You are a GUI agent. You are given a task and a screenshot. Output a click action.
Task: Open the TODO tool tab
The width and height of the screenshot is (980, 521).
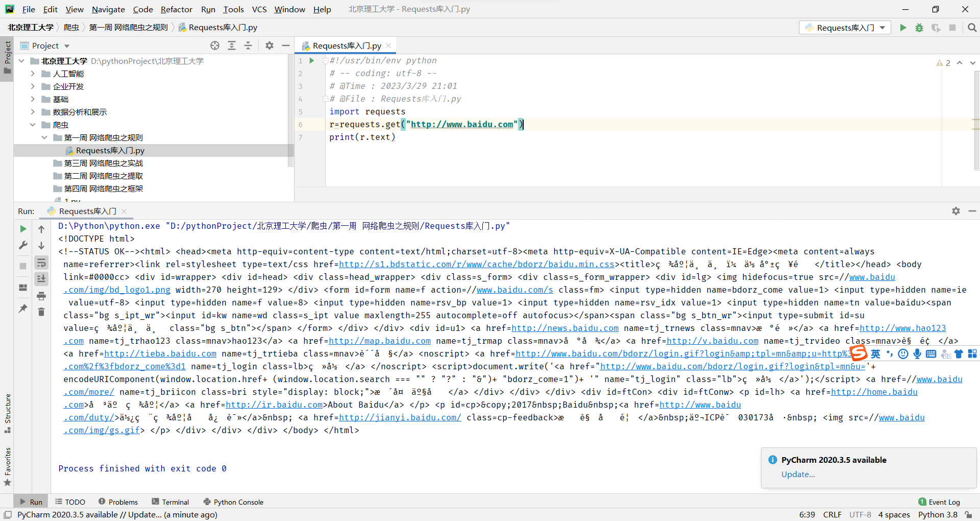(70, 502)
